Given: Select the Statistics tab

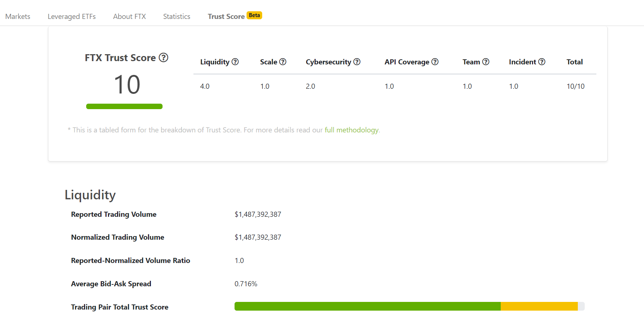Looking at the screenshot, I should 177,16.
